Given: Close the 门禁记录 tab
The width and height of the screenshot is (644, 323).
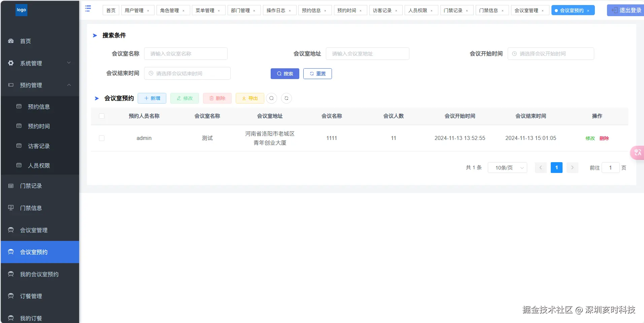Looking at the screenshot, I should (467, 11).
